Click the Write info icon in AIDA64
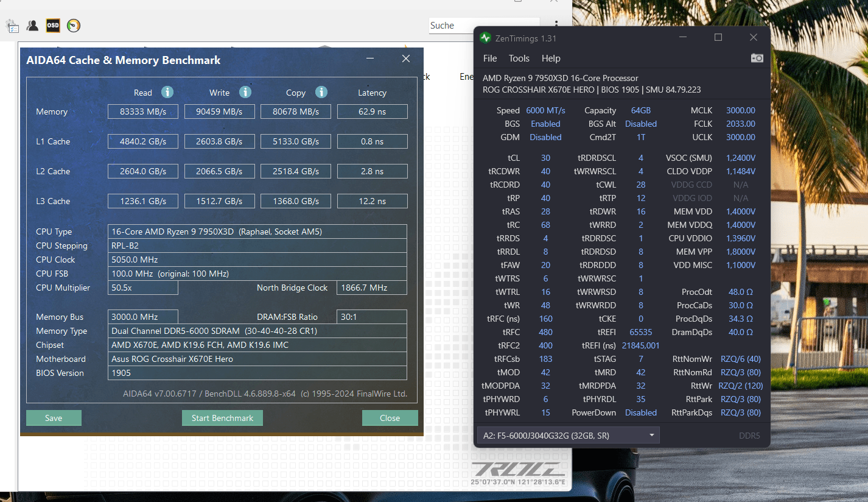The height and width of the screenshot is (502, 868). pos(245,92)
